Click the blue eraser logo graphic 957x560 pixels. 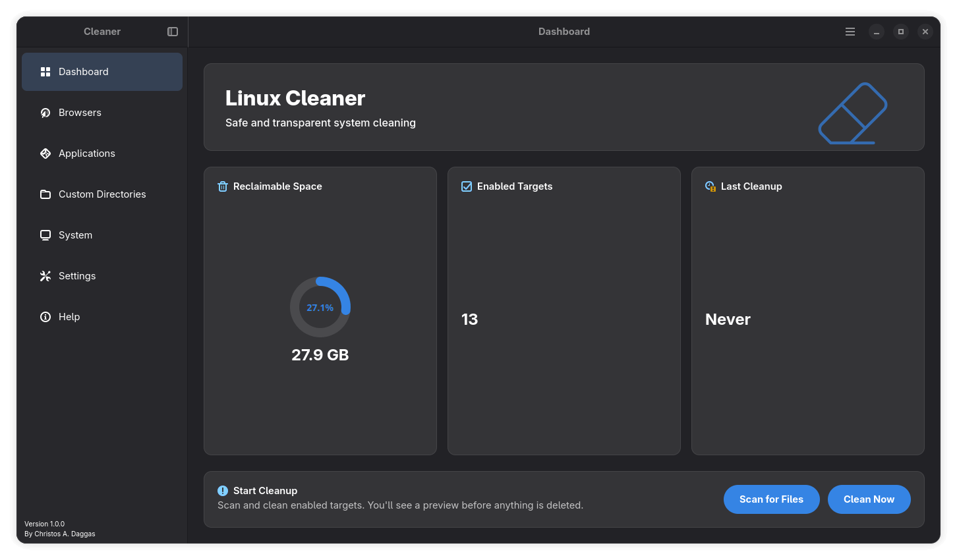[x=852, y=113]
